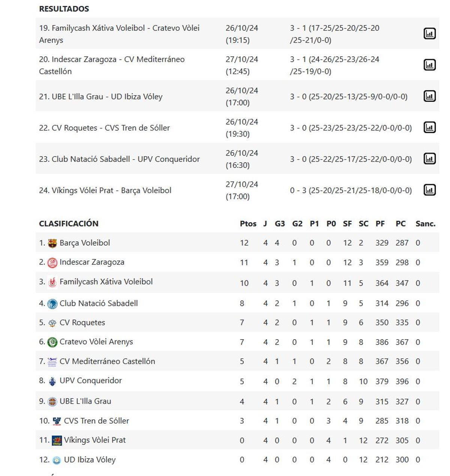Select the Indescar Zaragoza team logo

[x=52, y=262]
